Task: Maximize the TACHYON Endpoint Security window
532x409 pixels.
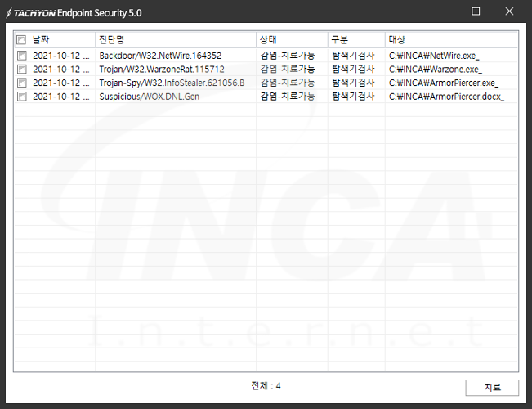Action: (x=476, y=11)
